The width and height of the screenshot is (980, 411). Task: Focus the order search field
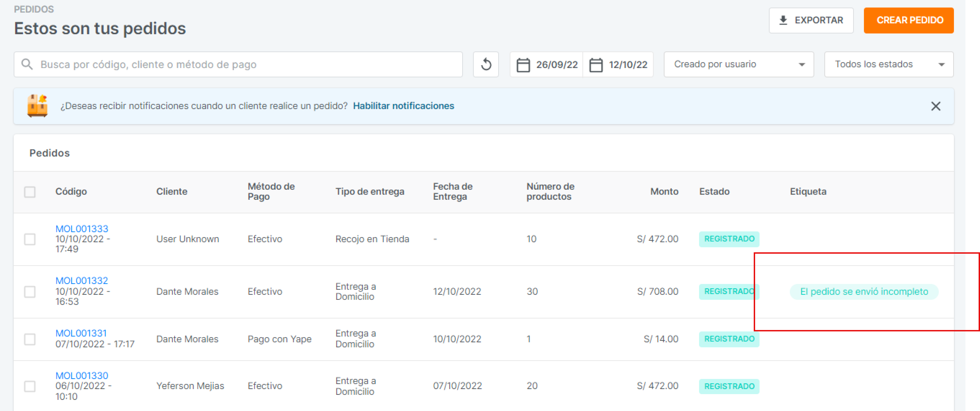pos(238,64)
